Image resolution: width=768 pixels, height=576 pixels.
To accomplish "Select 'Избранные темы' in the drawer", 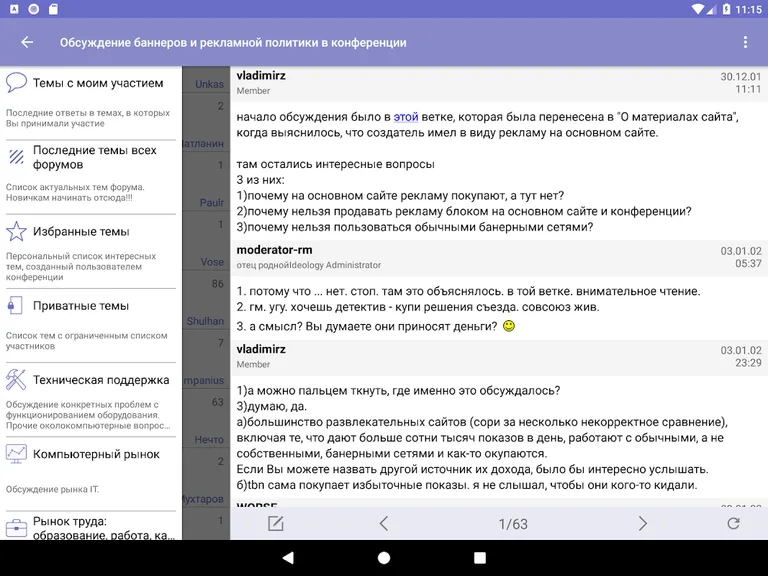I will pos(91,251).
